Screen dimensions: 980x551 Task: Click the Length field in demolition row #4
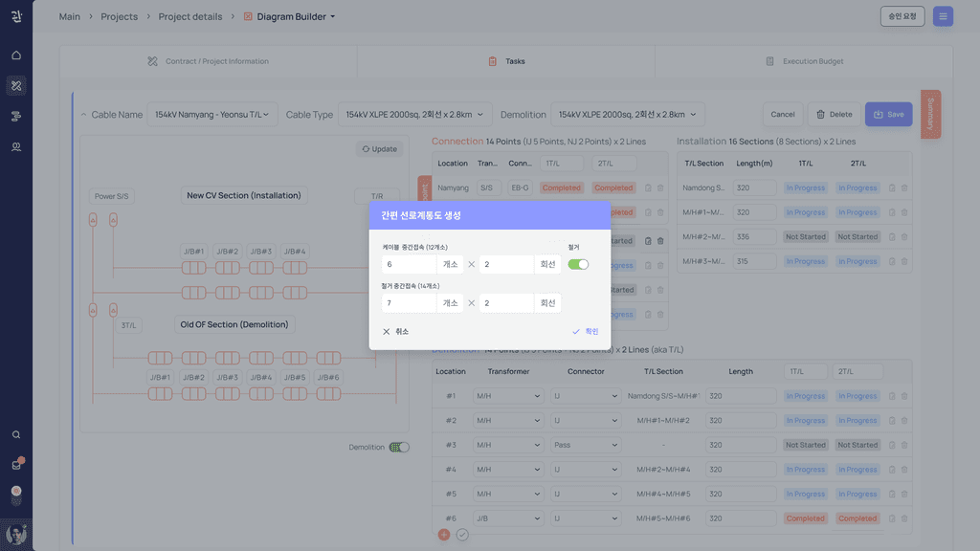742,469
